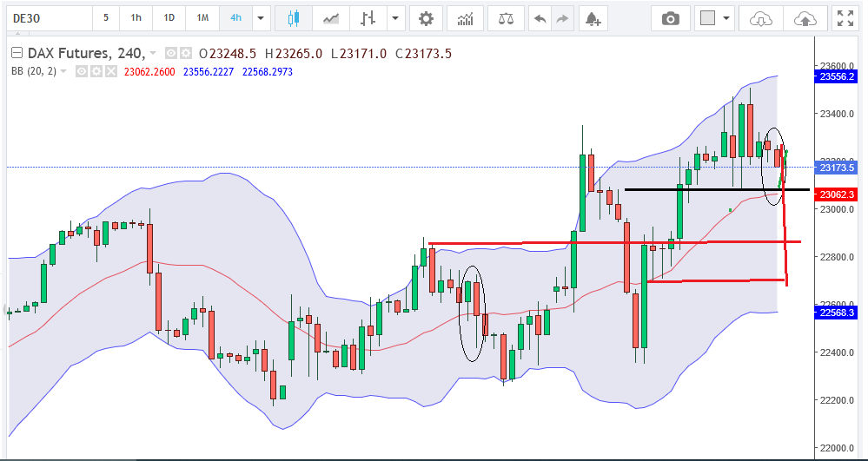Load chart layout via cloud download icon
The width and height of the screenshot is (868, 461).
pyautogui.click(x=760, y=18)
